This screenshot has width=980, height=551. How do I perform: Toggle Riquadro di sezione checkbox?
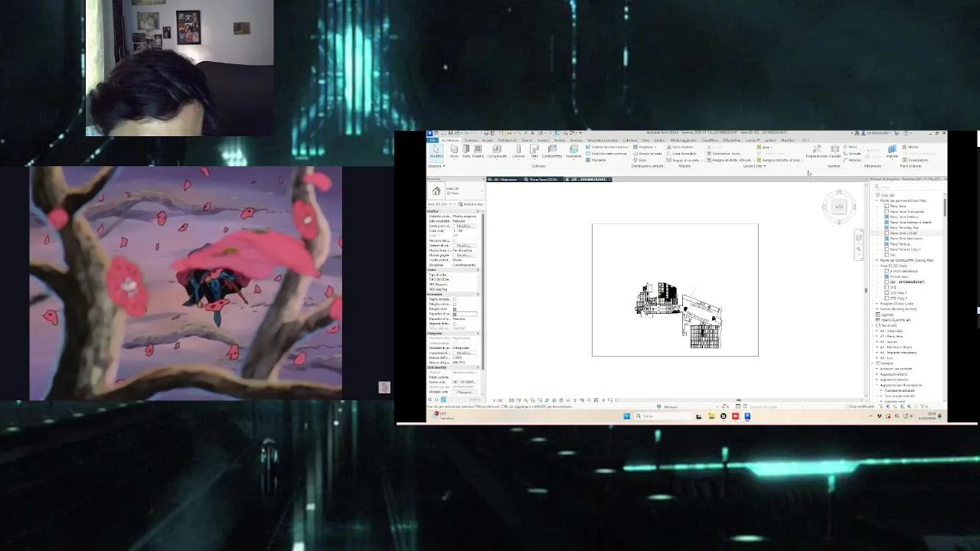point(455,314)
